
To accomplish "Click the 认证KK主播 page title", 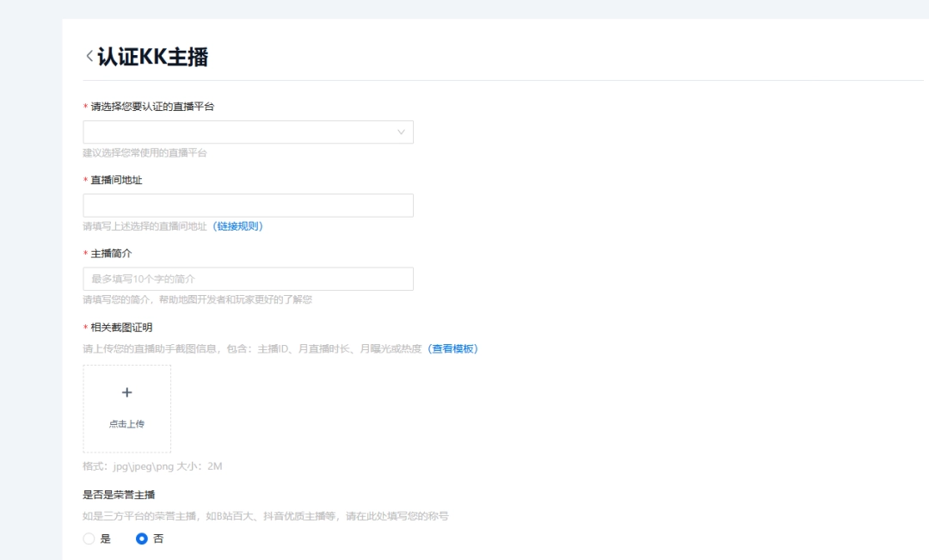I will pos(145,54).
